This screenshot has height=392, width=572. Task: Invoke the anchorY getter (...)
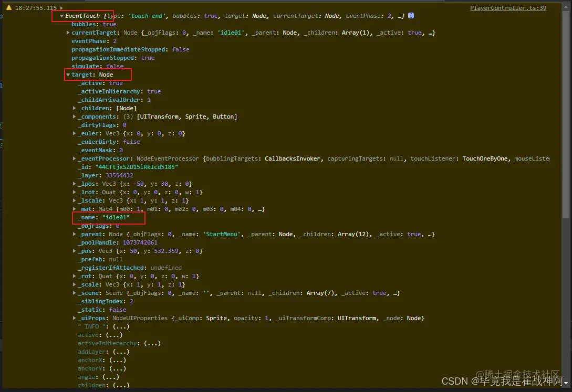pos(118,368)
